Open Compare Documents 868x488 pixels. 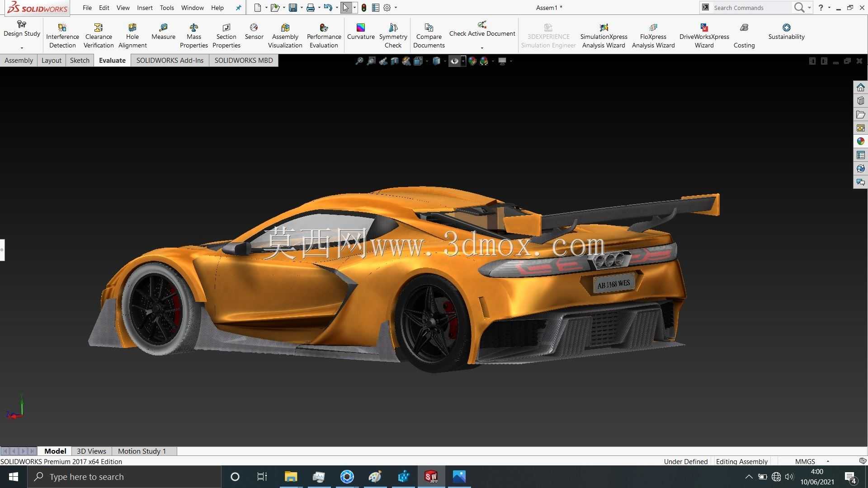(x=429, y=36)
